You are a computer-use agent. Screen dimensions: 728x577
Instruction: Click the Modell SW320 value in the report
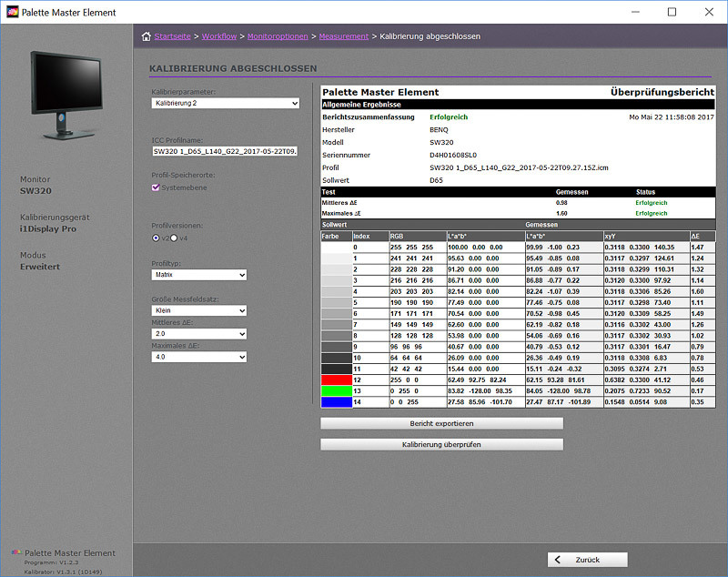(x=441, y=143)
